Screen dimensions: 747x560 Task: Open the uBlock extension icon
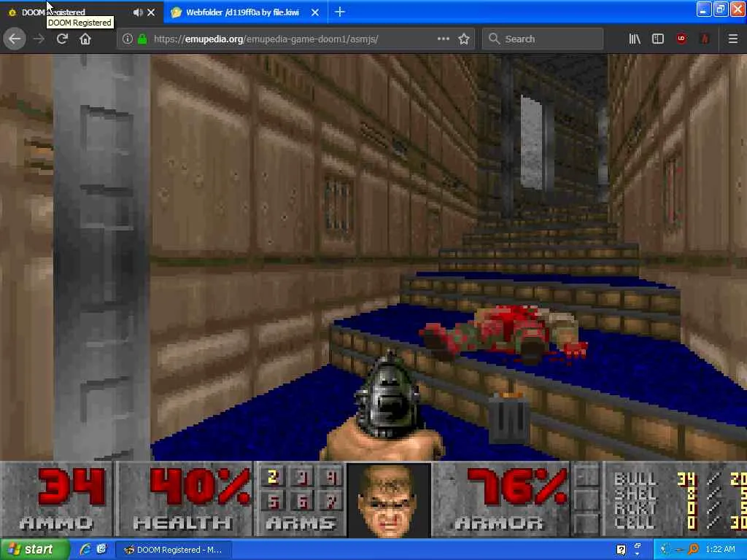(x=681, y=39)
